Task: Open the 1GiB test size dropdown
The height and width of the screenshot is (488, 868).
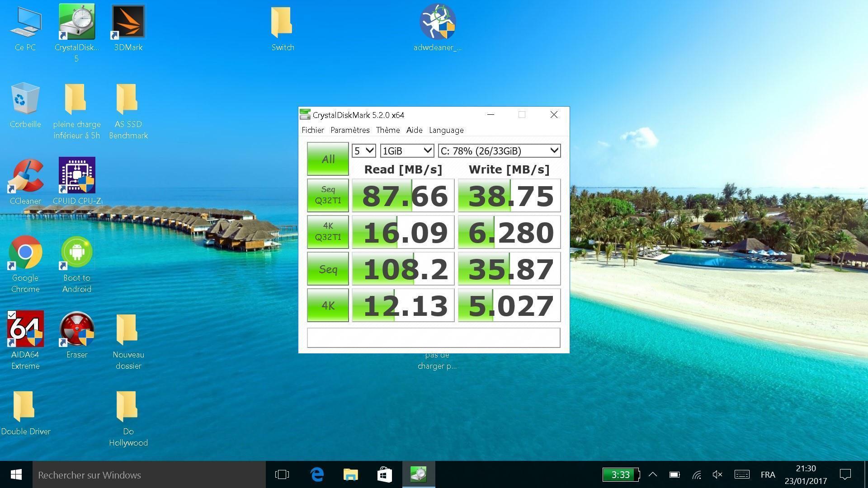Action: point(407,151)
